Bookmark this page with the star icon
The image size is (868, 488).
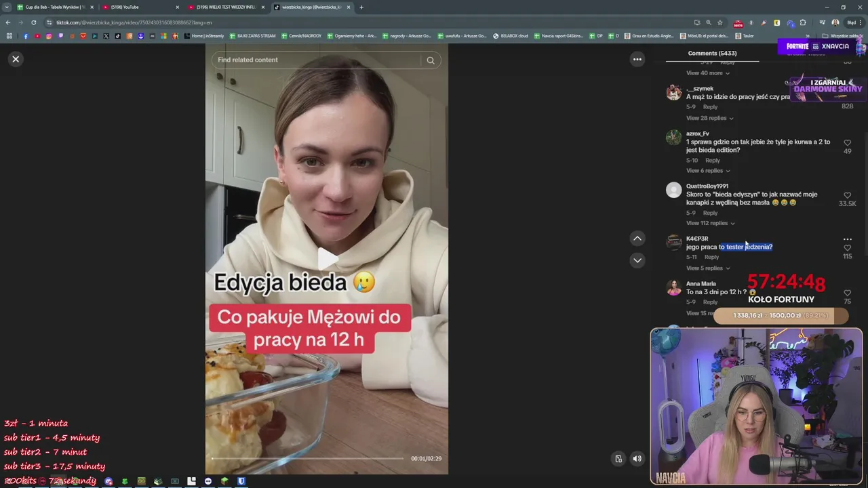(719, 22)
